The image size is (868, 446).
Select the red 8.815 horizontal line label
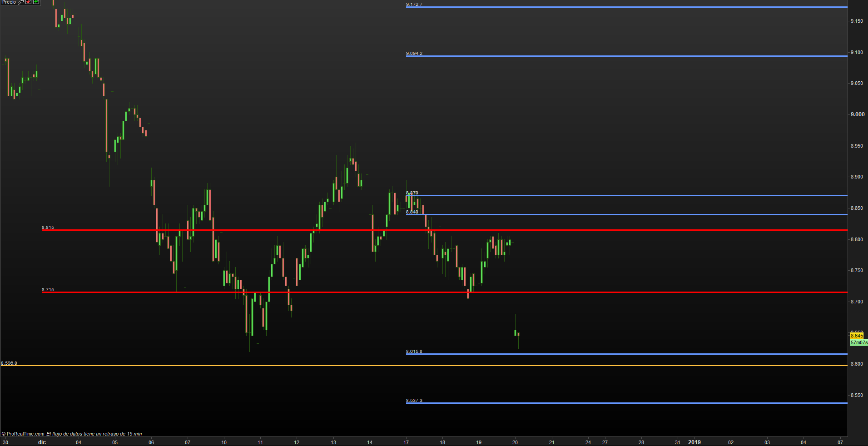[x=48, y=228]
